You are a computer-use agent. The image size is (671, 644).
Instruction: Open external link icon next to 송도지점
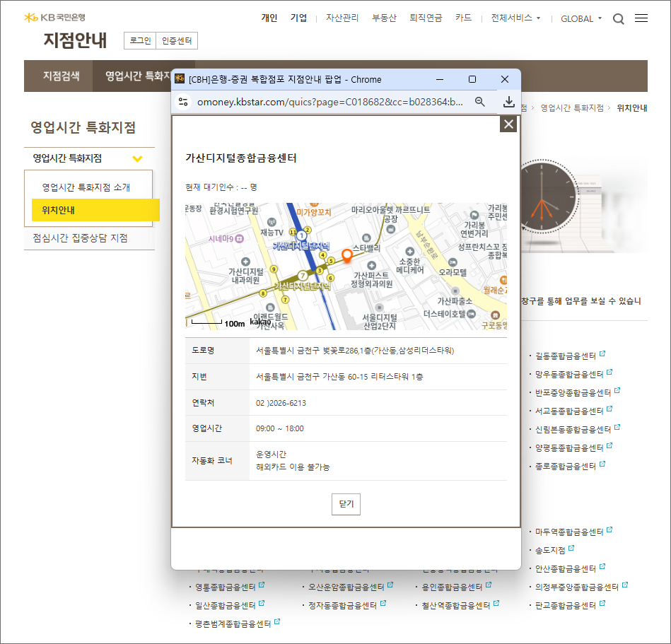coord(571,548)
